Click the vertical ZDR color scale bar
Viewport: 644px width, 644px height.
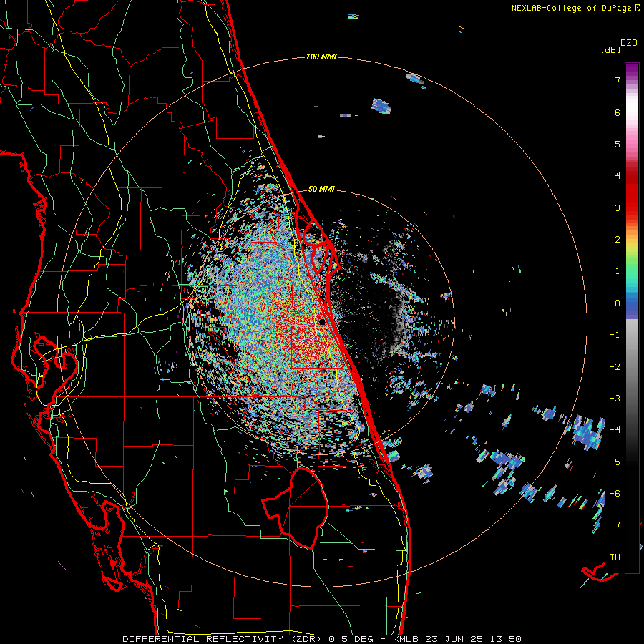coord(632,318)
